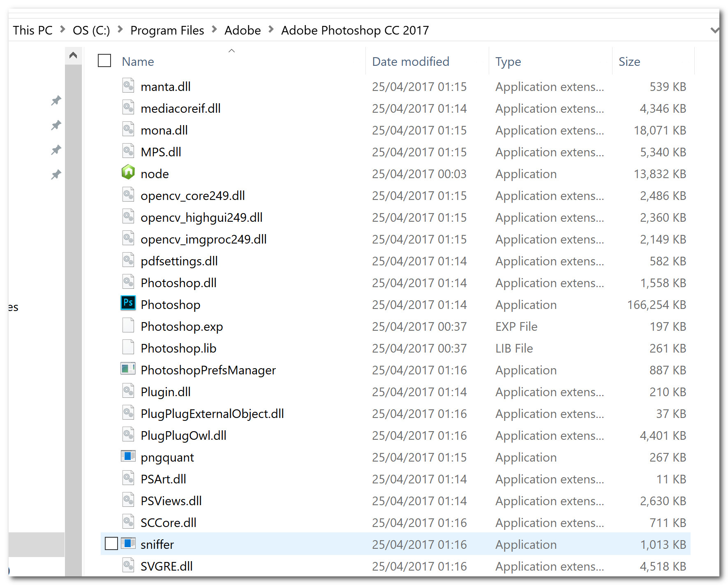Click the 37 KB size value

(x=671, y=414)
